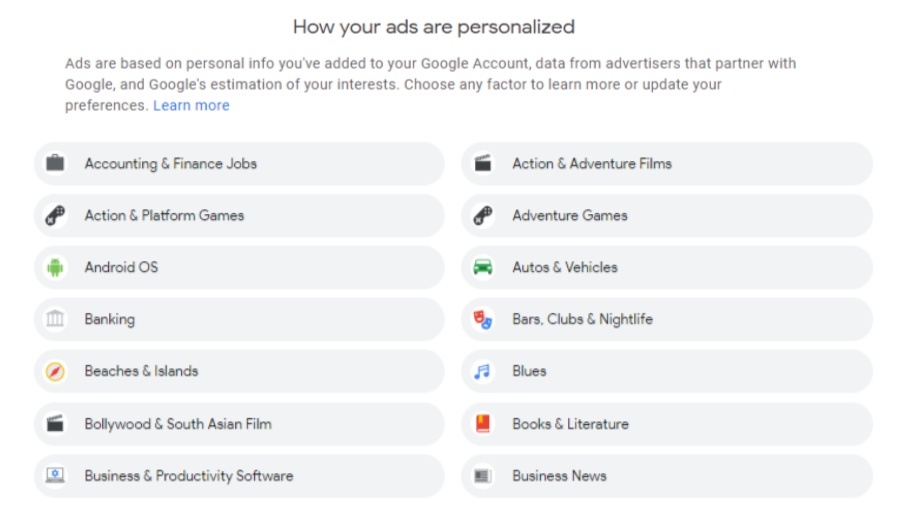
Task: Click the green Android robot icon
Action: pos(55,267)
